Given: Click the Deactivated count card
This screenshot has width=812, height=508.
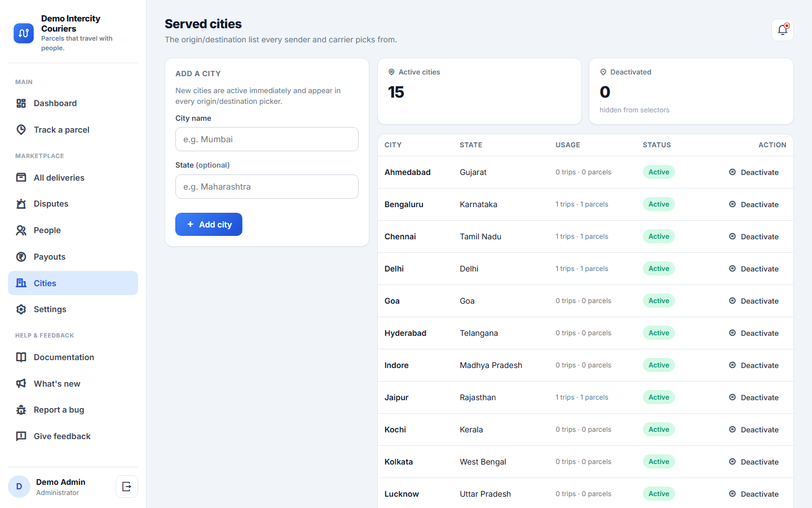Looking at the screenshot, I should (x=691, y=91).
